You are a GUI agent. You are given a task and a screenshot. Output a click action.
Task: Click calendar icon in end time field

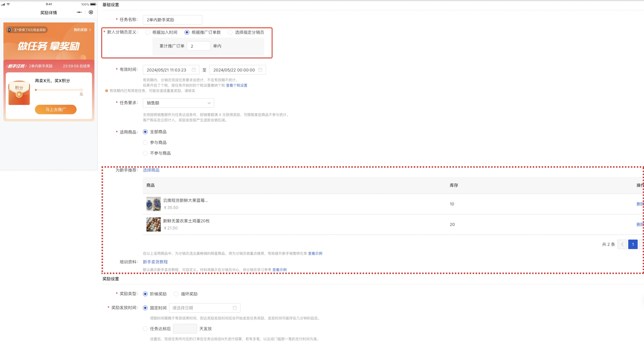(x=260, y=70)
